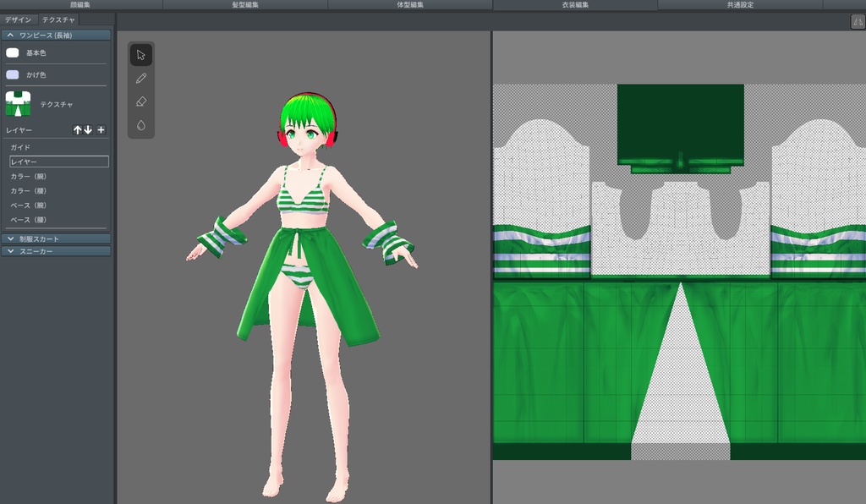Move layer up with up arrow
The image size is (866, 504).
pyautogui.click(x=78, y=130)
